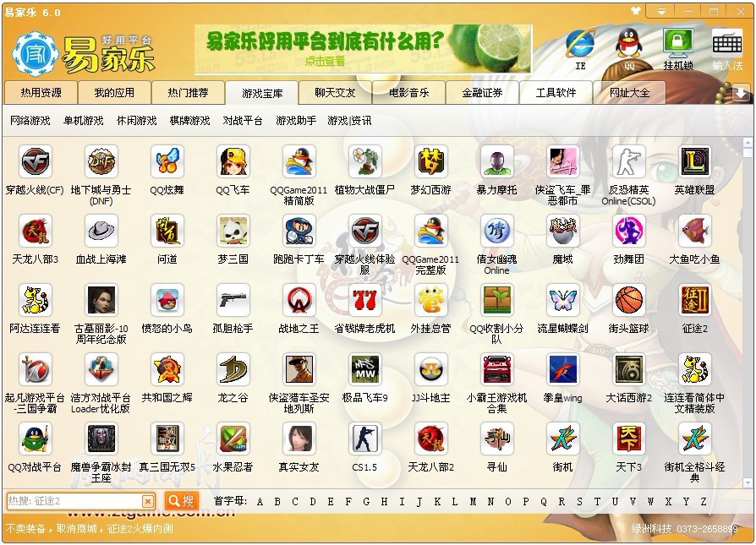
Task: Click the scrollbar down arrow
Action: [x=748, y=482]
